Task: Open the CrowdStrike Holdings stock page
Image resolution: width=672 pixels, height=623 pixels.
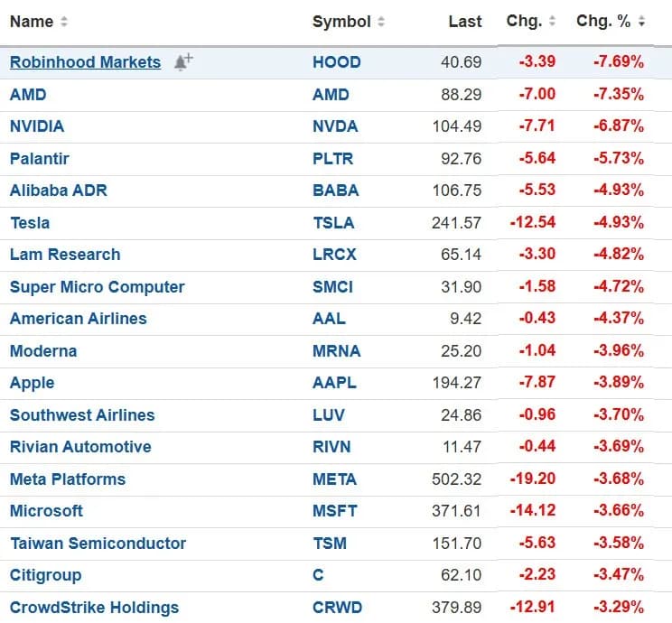Action: (94, 608)
